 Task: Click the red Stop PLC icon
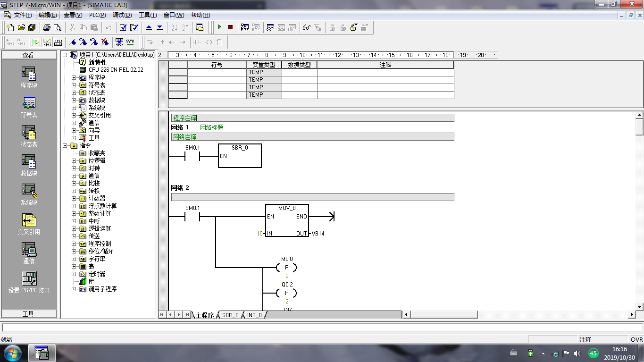click(x=230, y=27)
